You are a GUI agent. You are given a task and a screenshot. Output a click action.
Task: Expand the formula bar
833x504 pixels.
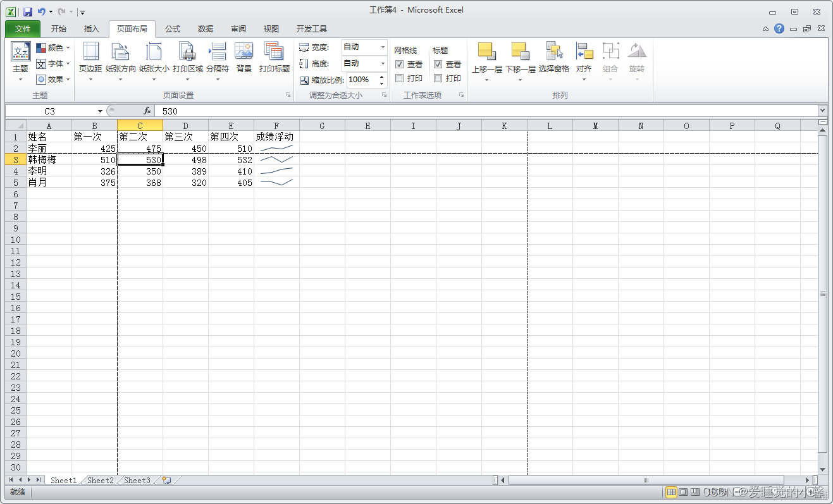pos(822,111)
